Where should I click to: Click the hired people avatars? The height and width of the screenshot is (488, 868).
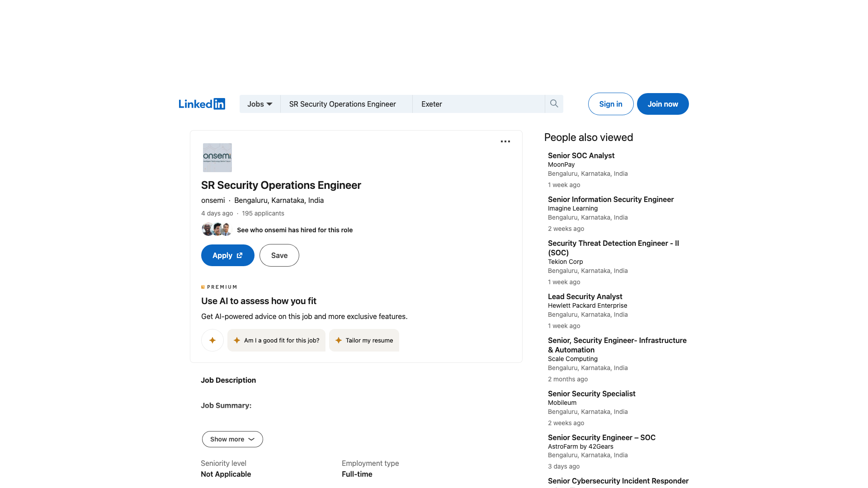point(217,230)
